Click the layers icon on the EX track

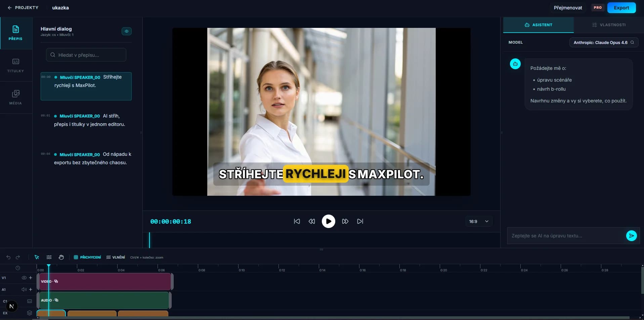pyautogui.click(x=30, y=313)
